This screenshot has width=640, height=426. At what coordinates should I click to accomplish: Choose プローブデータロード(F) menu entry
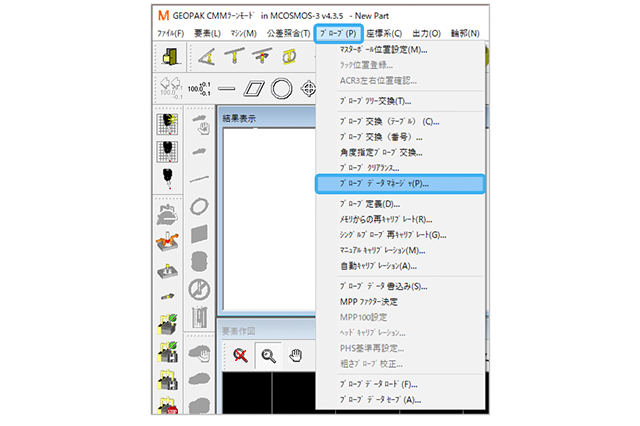click(379, 383)
